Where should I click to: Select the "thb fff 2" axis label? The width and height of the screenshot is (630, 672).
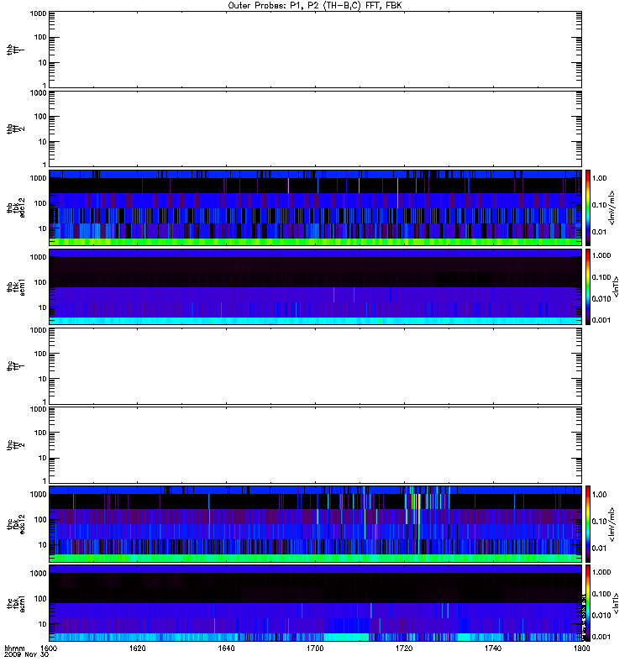[15, 129]
